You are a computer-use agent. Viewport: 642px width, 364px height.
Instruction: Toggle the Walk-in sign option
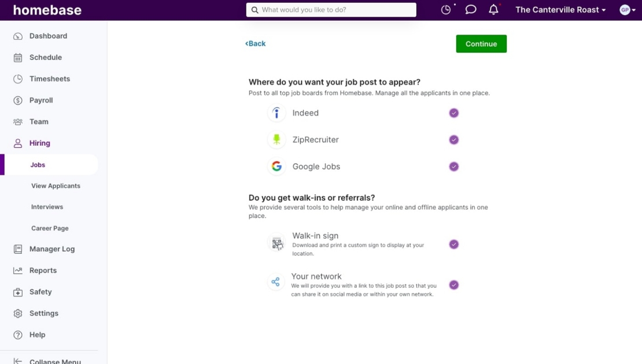coord(453,244)
